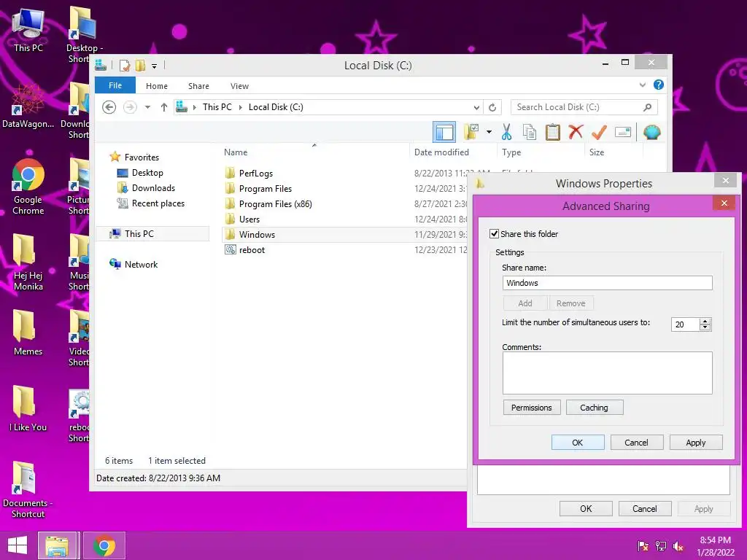This screenshot has width=747, height=560.
Task: Click the quick access Properties icon in title bar
Action: point(124,65)
